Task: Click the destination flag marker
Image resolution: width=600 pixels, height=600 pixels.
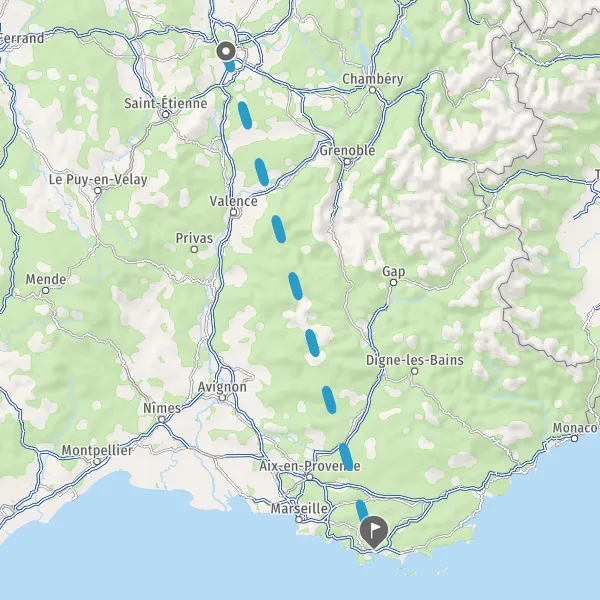Action: (374, 532)
